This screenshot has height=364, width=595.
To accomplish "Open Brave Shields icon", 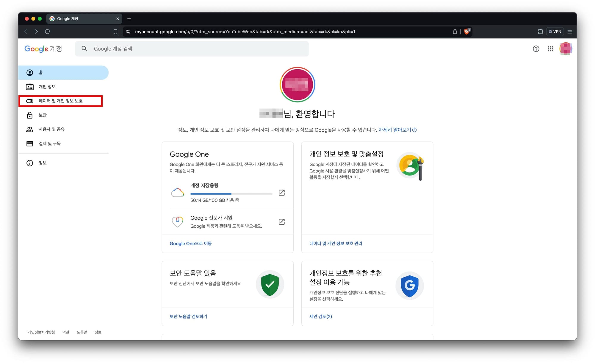I will [x=467, y=31].
